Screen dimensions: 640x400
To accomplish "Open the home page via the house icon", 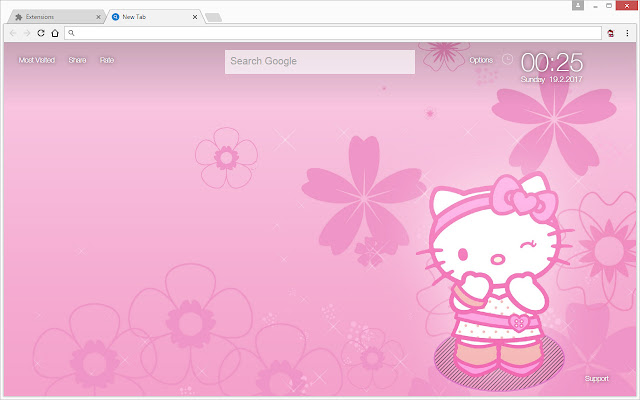I will (x=55, y=33).
